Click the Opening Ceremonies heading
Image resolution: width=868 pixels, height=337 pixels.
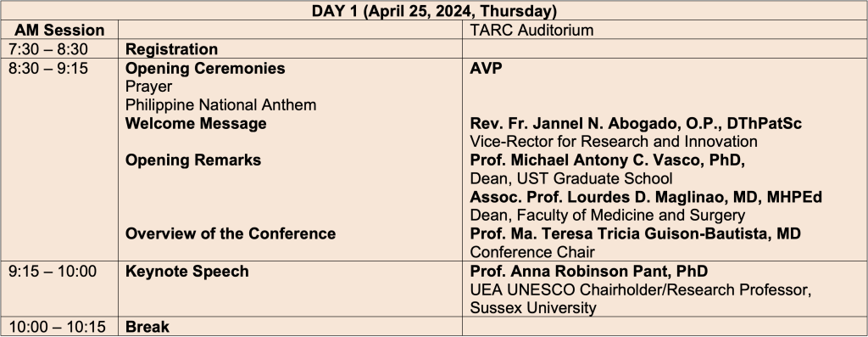tap(205, 68)
